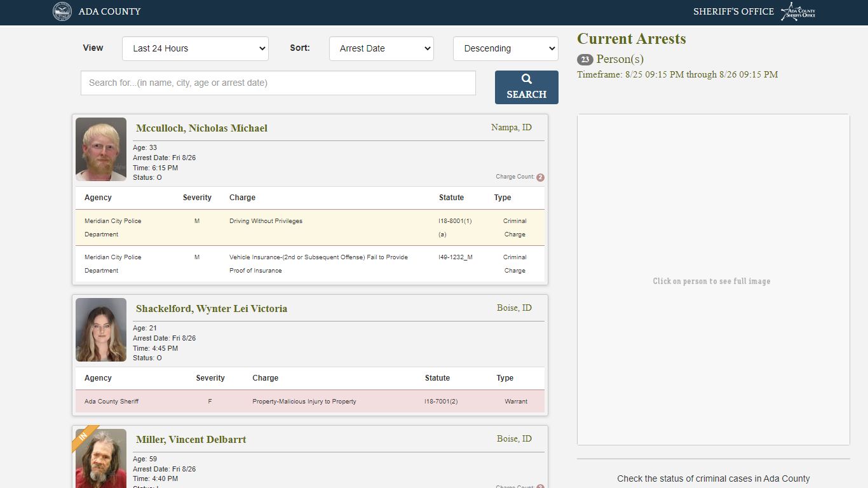The image size is (868, 488).
Task: Click the Statute header in Shackelford's table
Action: pos(437,378)
